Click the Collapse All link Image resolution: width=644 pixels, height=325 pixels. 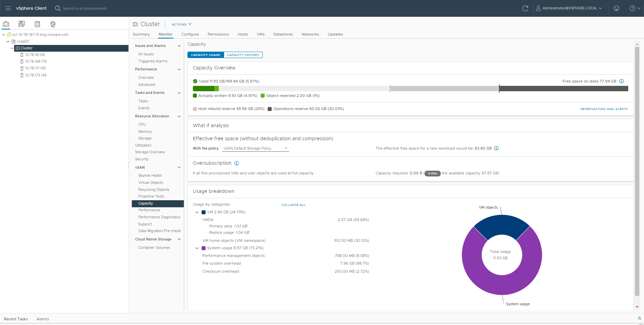[x=293, y=205]
